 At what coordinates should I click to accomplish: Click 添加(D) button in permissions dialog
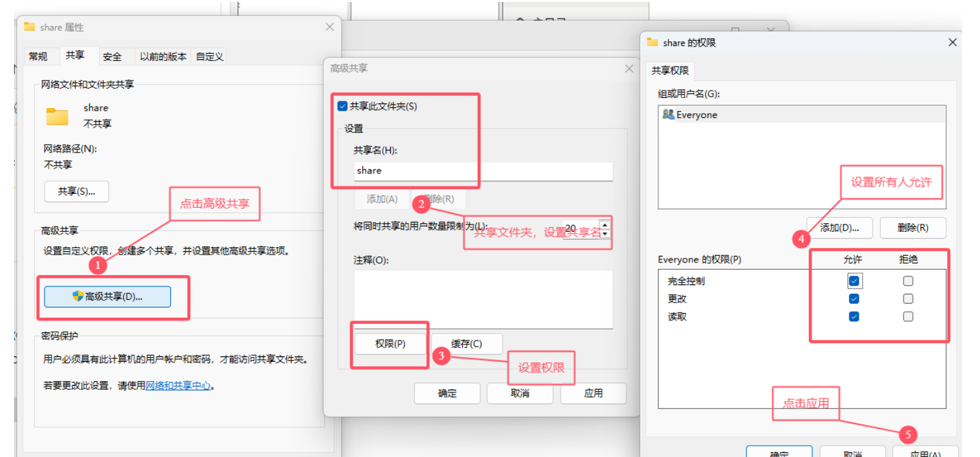click(x=839, y=227)
